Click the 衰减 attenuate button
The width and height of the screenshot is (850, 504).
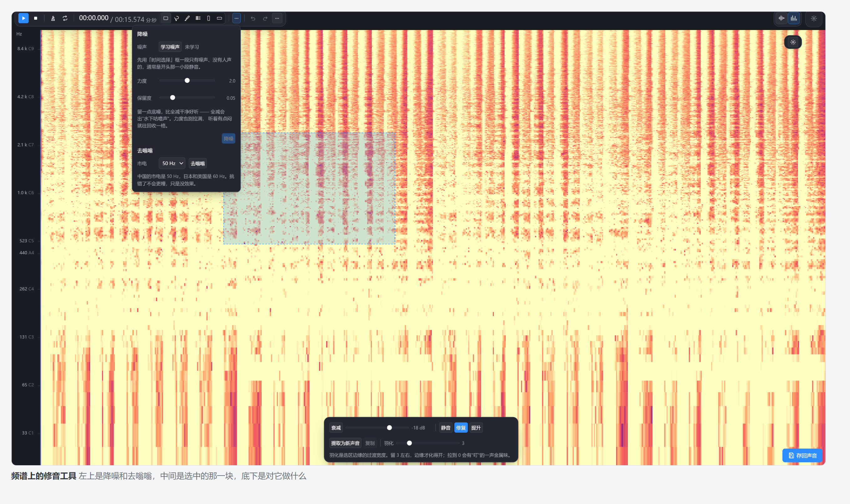(336, 428)
